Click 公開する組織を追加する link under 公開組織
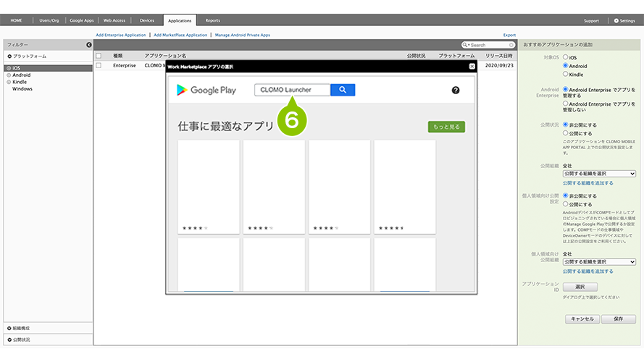 587,183
